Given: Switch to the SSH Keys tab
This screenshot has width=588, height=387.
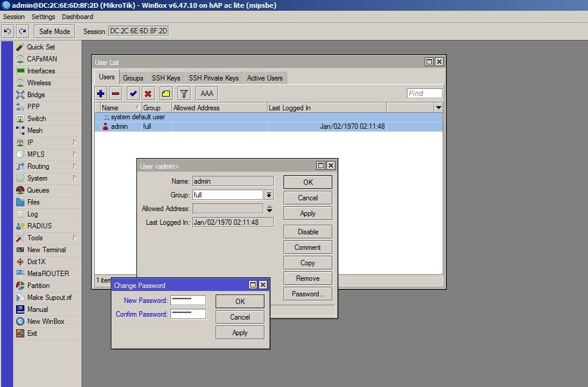Looking at the screenshot, I should tap(166, 78).
